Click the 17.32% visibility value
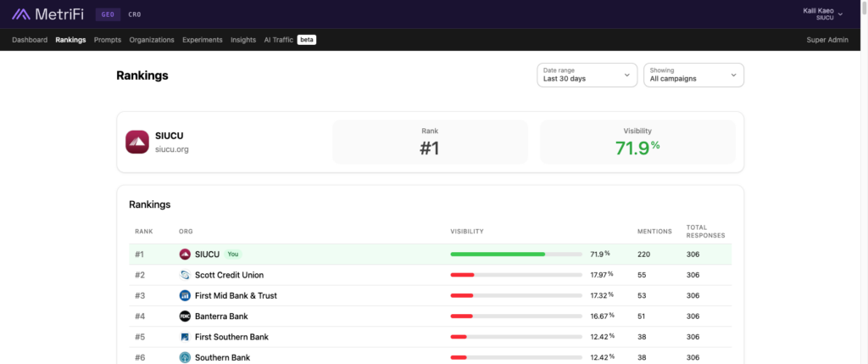868x364 pixels. (602, 296)
